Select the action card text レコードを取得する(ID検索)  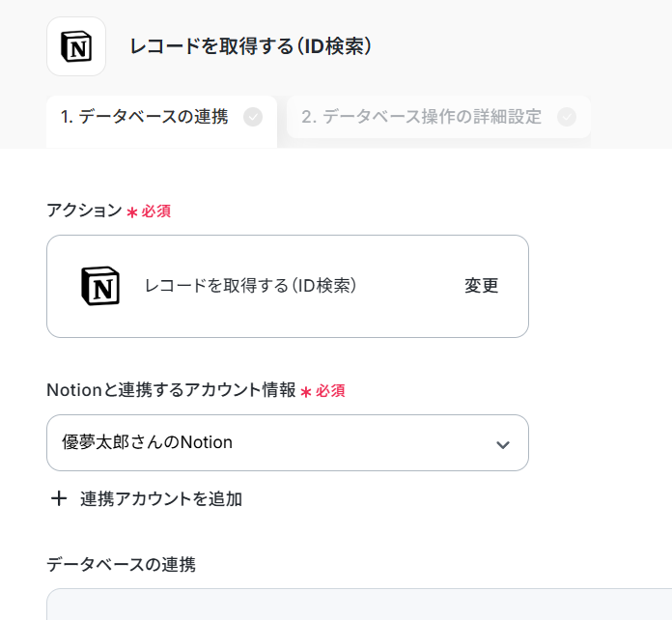click(251, 286)
